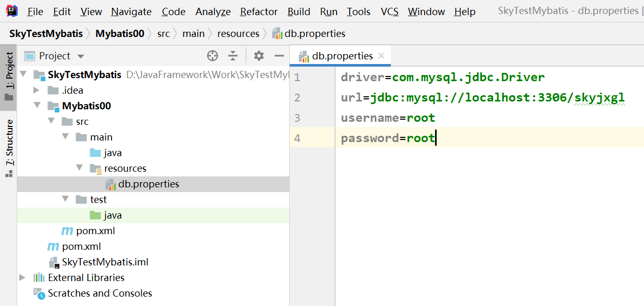Click main breadcrumb
Image resolution: width=644 pixels, height=306 pixels.
pos(193,33)
